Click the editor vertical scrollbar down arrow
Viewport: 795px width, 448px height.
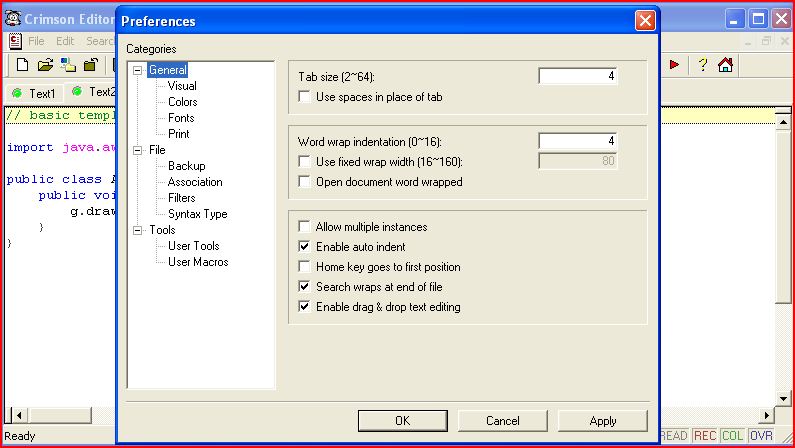point(783,399)
